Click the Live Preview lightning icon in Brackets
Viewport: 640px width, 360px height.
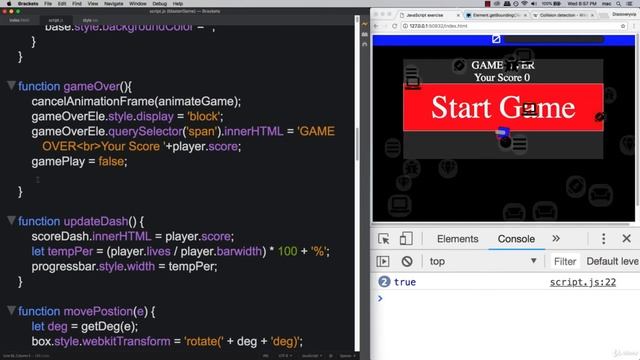point(364,25)
